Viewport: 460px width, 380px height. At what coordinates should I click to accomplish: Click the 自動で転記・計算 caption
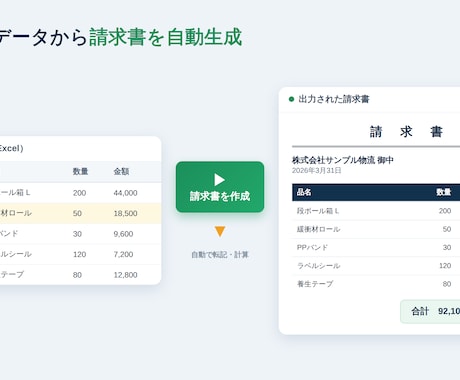pyautogui.click(x=220, y=255)
